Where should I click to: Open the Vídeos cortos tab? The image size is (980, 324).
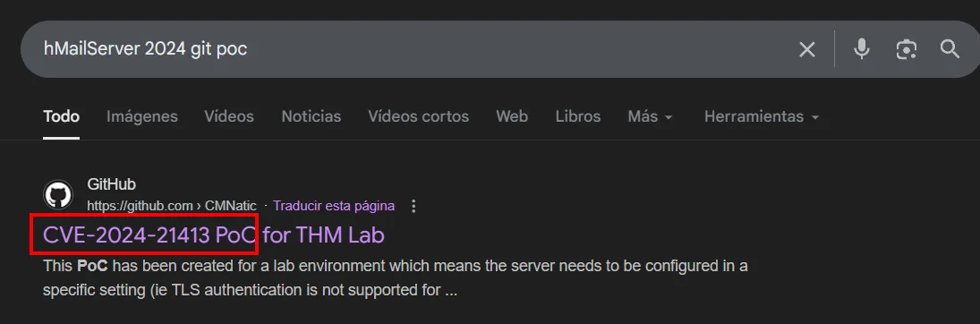click(x=418, y=116)
